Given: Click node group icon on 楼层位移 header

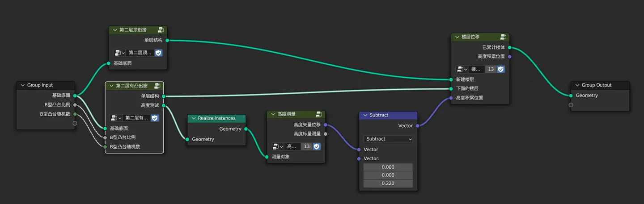Looking at the screenshot, I should [503, 37].
